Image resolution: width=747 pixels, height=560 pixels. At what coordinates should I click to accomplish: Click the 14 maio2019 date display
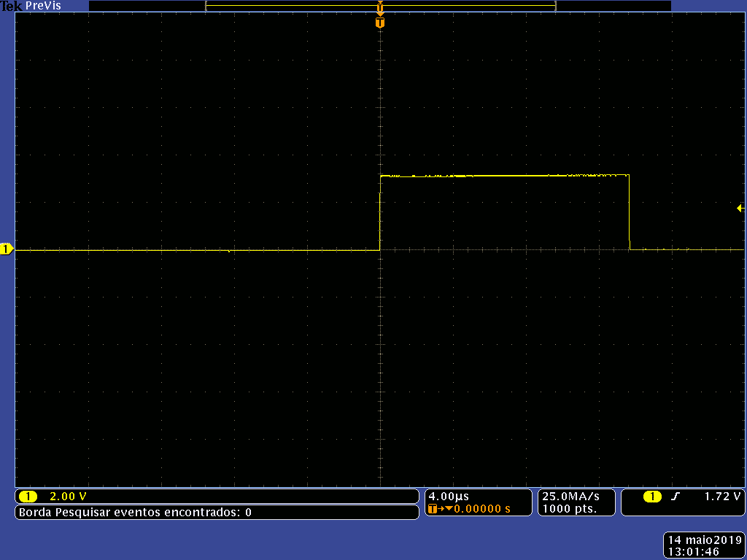[x=704, y=540]
